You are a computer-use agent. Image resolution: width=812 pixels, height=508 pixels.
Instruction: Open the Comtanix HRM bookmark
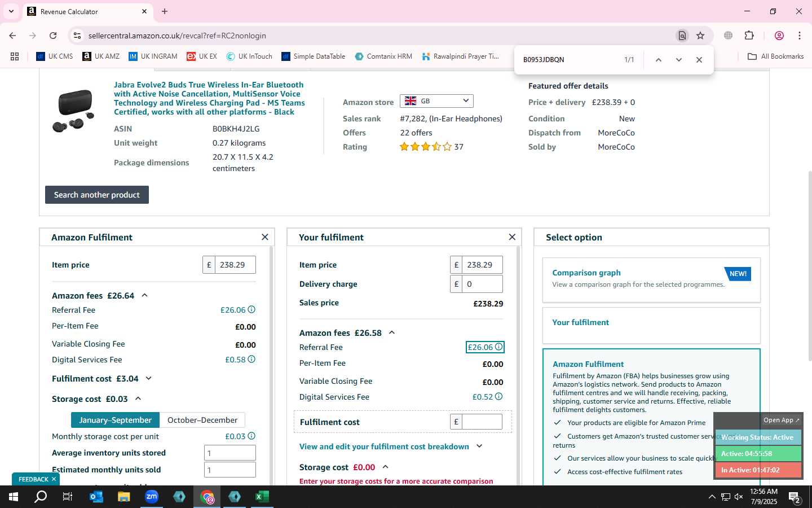pyautogui.click(x=383, y=56)
